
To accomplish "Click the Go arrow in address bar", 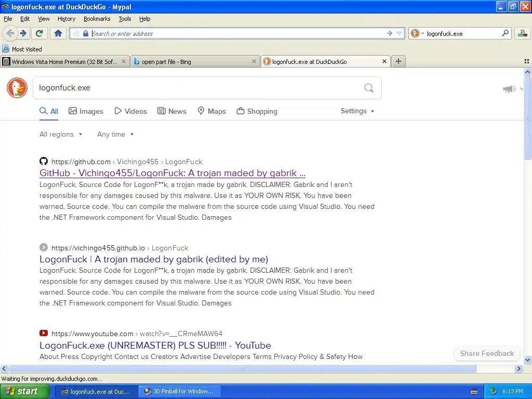I will coord(390,33).
